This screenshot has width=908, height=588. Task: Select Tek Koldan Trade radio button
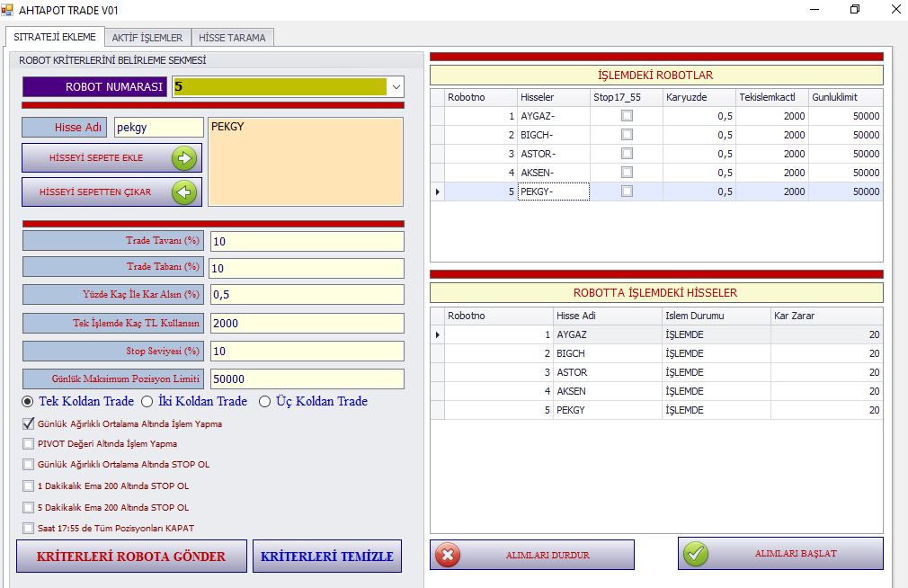point(27,402)
